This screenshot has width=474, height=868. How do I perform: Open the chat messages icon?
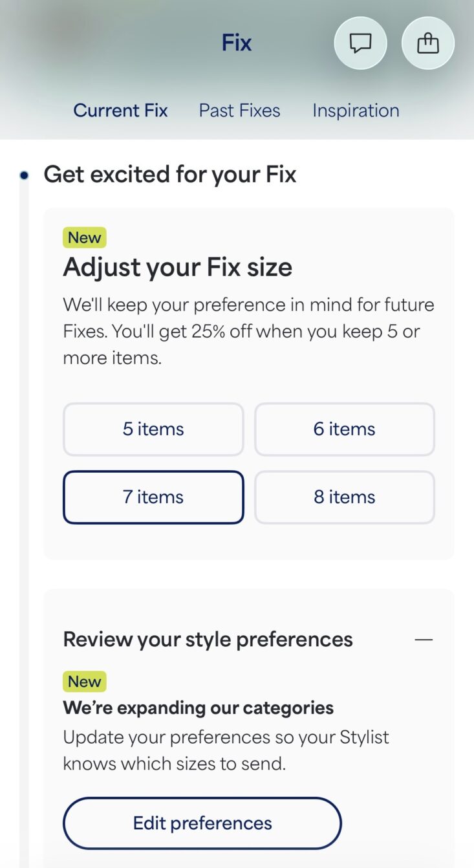tap(360, 43)
